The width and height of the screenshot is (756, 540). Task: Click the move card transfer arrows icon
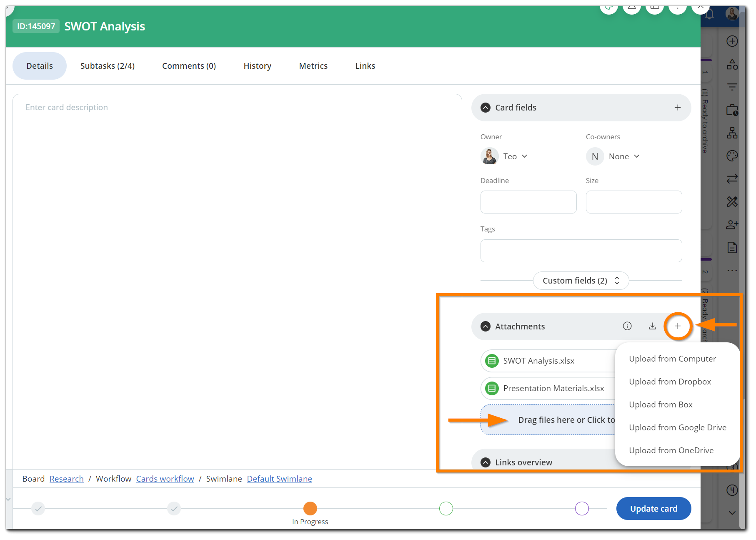coord(732,179)
